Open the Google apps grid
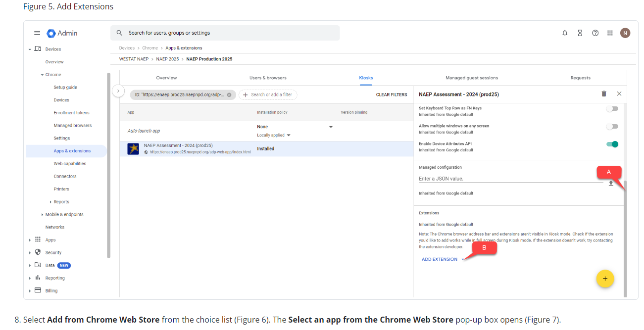The width and height of the screenshot is (644, 330). point(610,33)
